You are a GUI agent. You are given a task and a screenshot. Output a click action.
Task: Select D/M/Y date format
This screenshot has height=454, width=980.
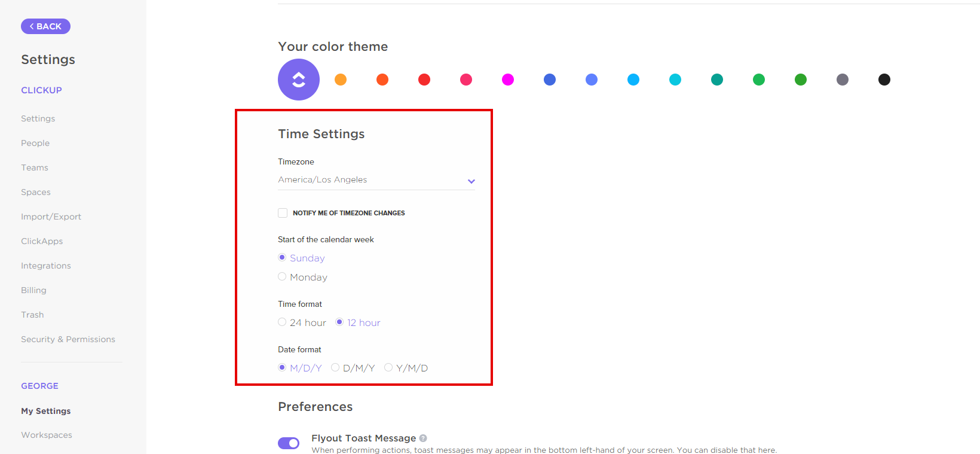[x=335, y=368]
